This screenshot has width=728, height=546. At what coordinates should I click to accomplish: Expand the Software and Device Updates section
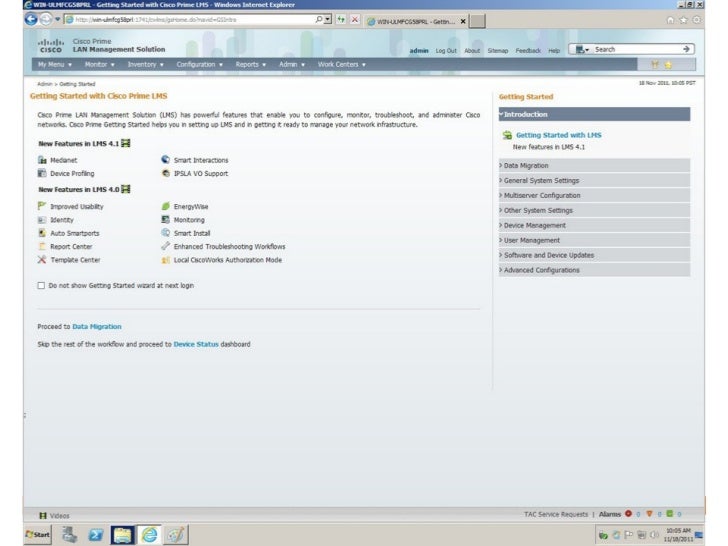[x=594, y=255]
